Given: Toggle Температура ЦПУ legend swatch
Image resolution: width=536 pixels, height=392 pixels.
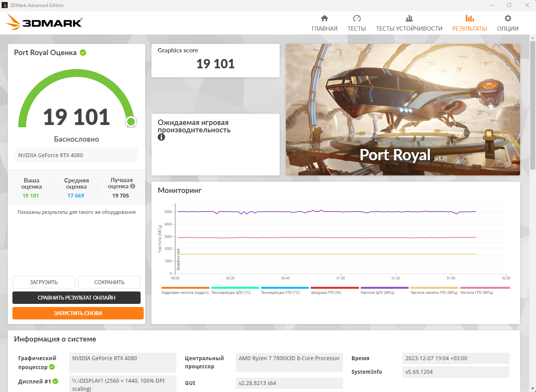Looking at the screenshot, I should click(x=235, y=288).
